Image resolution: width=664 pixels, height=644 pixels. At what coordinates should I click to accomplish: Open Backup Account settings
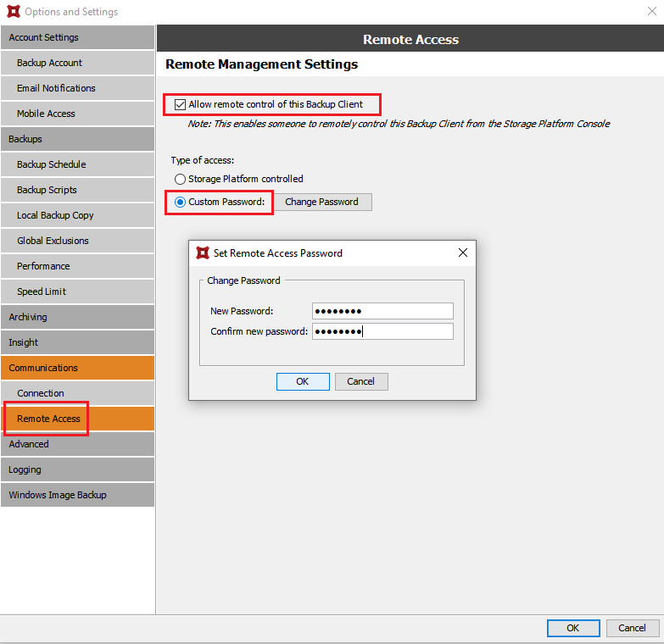[77, 63]
